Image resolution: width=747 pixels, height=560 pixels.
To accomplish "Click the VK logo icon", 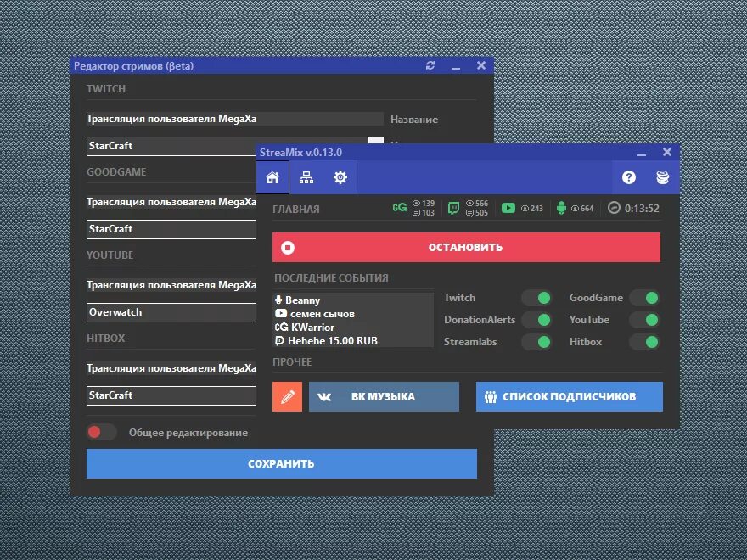I will coord(324,397).
